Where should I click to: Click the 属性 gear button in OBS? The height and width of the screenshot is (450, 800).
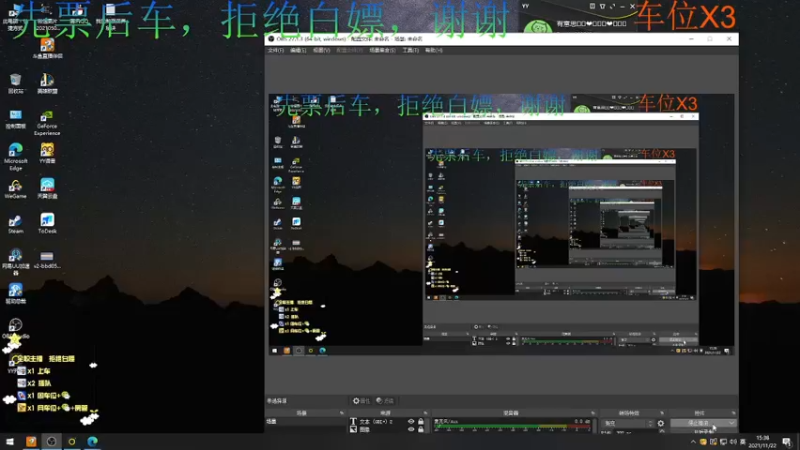pos(361,401)
